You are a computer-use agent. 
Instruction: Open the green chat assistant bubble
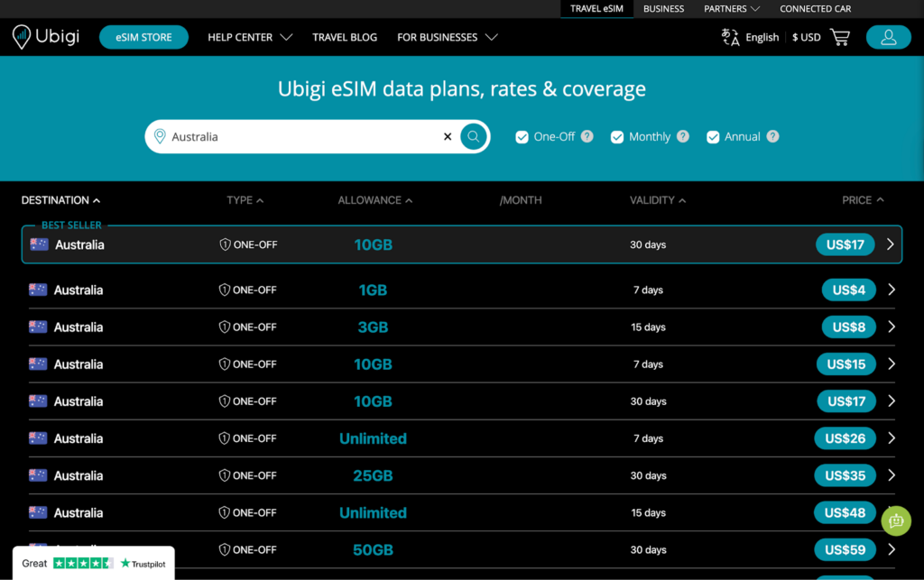(896, 520)
